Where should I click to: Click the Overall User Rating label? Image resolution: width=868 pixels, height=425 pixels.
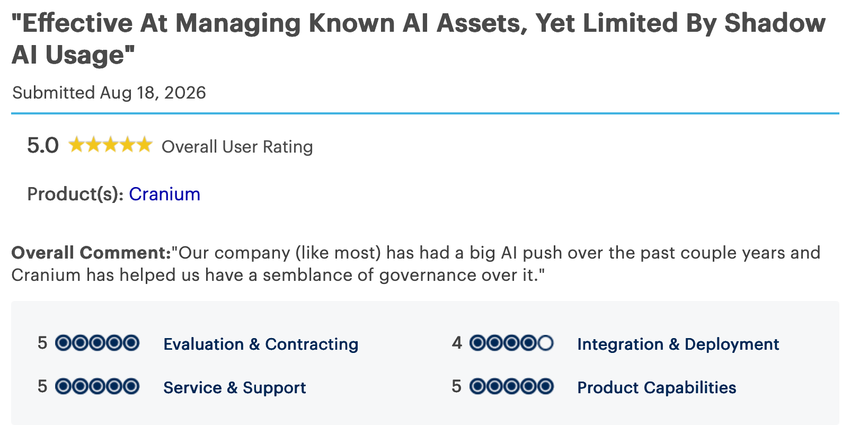pyautogui.click(x=237, y=147)
